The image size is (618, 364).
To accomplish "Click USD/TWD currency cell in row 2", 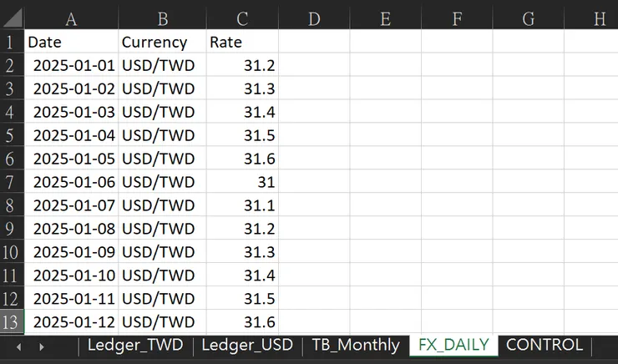I will [x=162, y=64].
